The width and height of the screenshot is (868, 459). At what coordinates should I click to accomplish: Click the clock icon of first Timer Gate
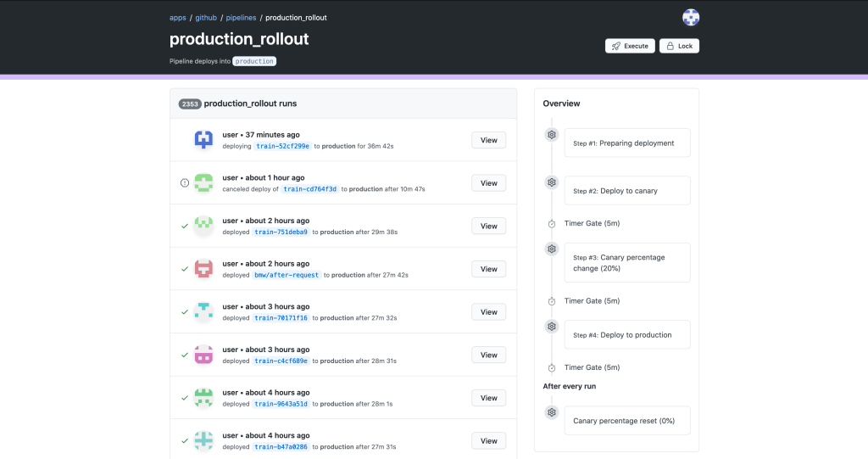tap(552, 224)
